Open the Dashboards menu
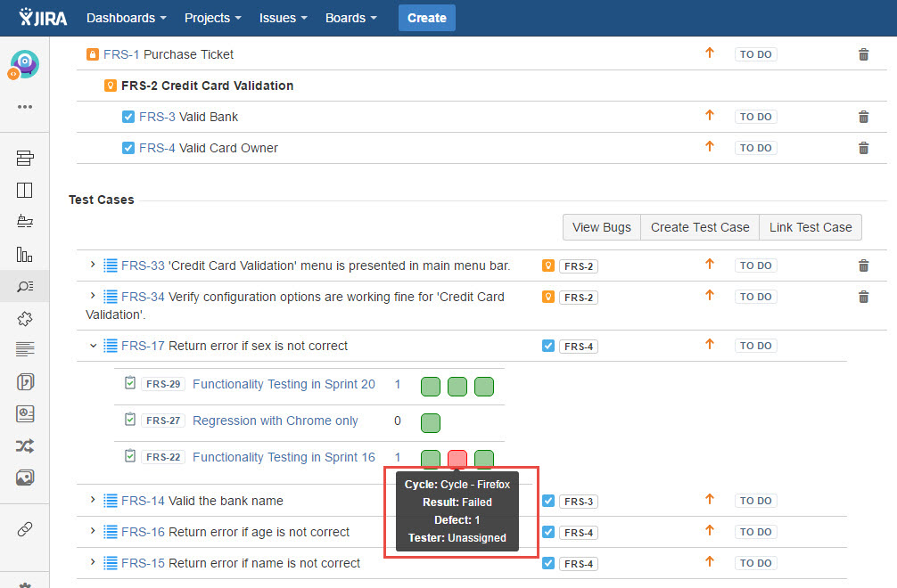The width and height of the screenshot is (897, 588). [127, 18]
